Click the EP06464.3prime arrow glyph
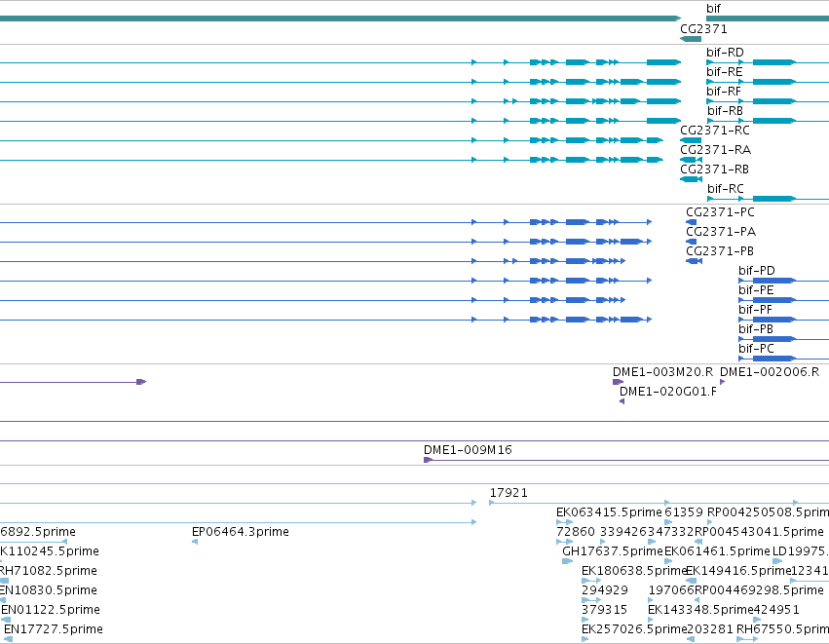This screenshot has height=644, width=829. point(195,542)
